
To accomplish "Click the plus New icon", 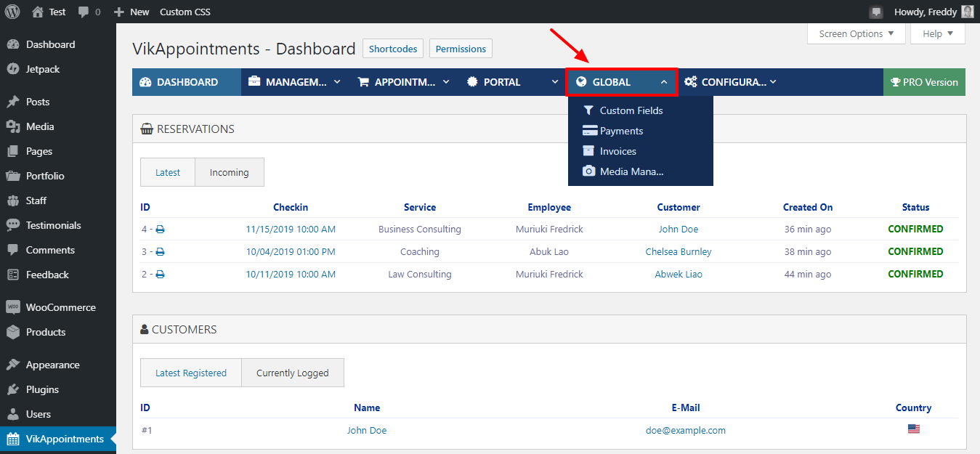I will click(120, 12).
